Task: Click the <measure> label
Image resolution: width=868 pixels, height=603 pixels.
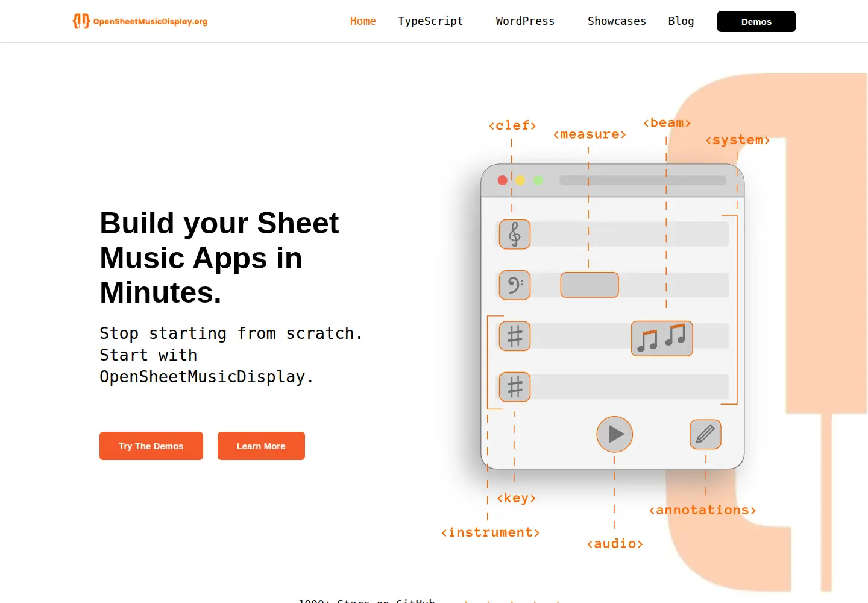Action: coord(590,134)
